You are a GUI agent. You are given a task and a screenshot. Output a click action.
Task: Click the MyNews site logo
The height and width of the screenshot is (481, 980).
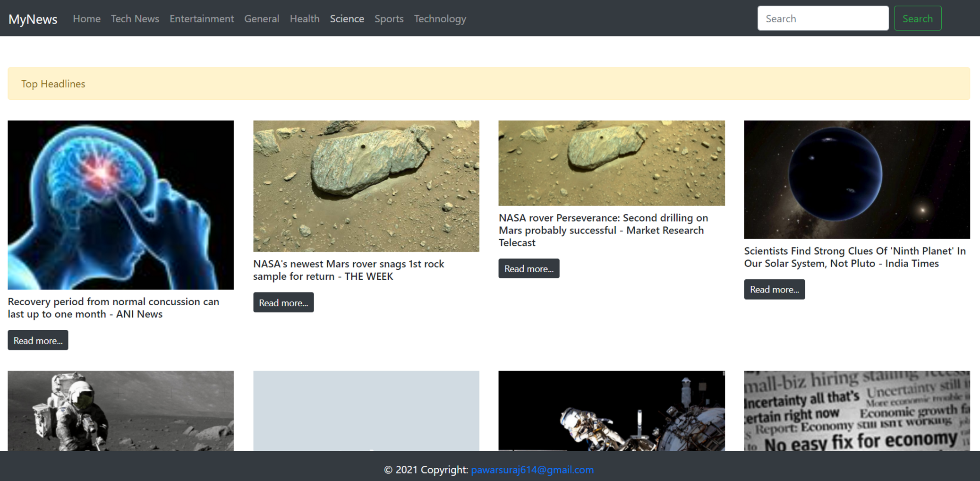(x=33, y=18)
